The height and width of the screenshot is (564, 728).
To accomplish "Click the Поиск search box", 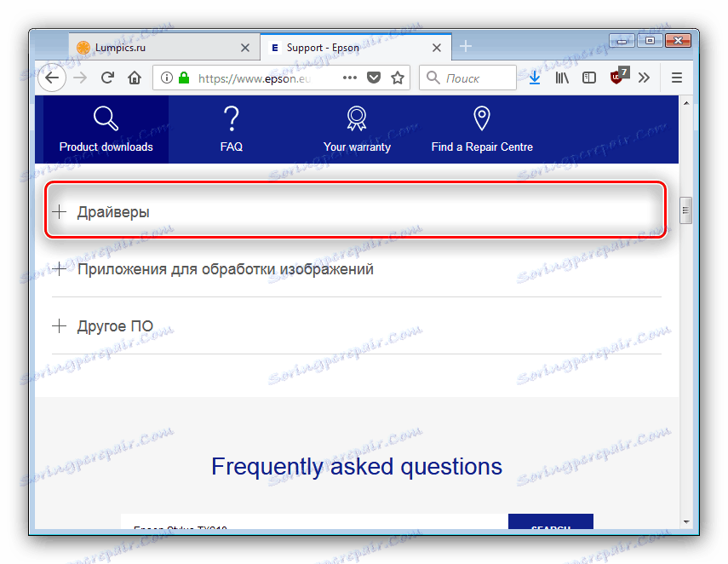I will [x=467, y=78].
